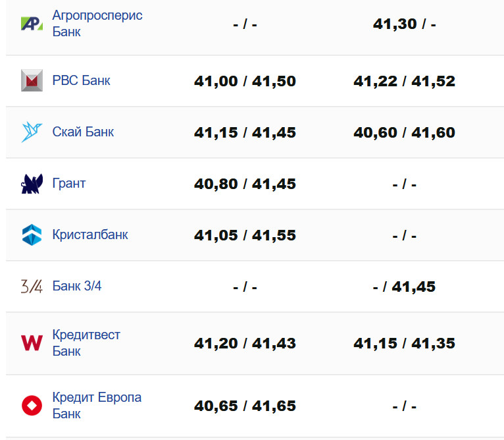Click the Банк 3/4 logo icon
This screenshot has height=440, width=504.
(x=32, y=287)
